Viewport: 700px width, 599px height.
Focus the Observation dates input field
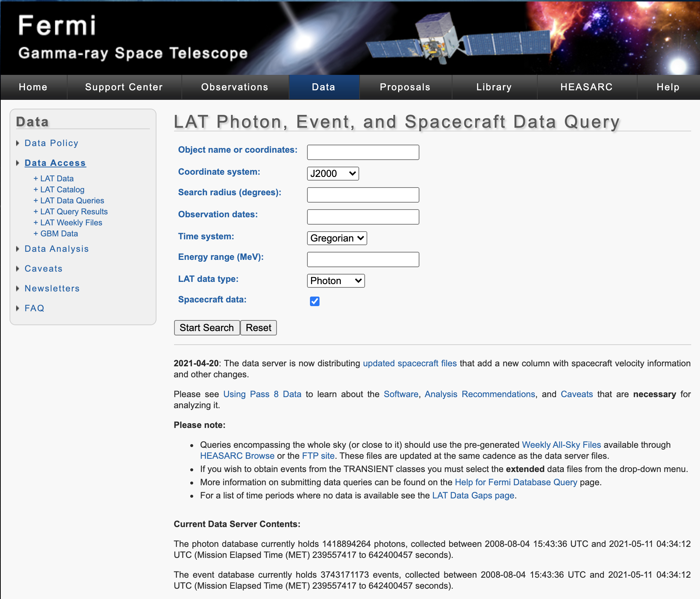pos(363,217)
